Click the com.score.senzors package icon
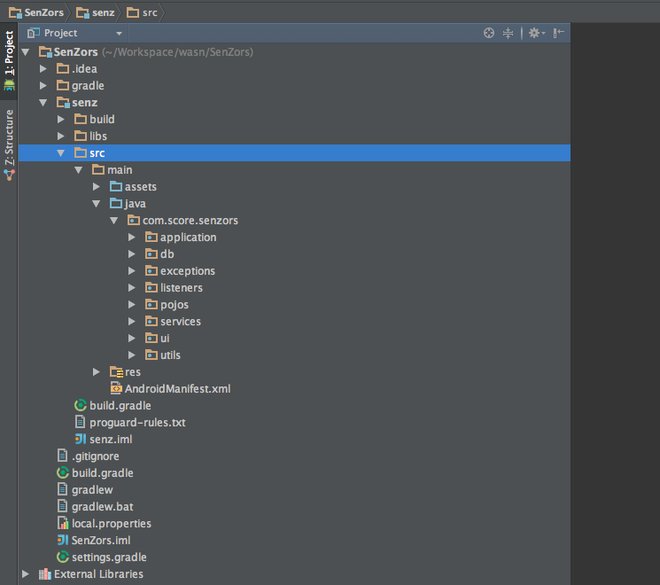The width and height of the screenshot is (660, 585). pos(134,220)
